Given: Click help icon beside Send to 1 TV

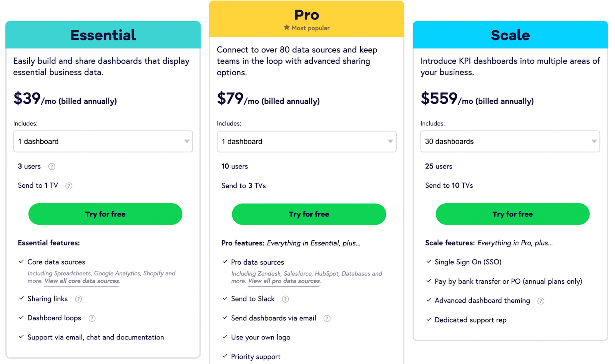Looking at the screenshot, I should (x=69, y=186).
